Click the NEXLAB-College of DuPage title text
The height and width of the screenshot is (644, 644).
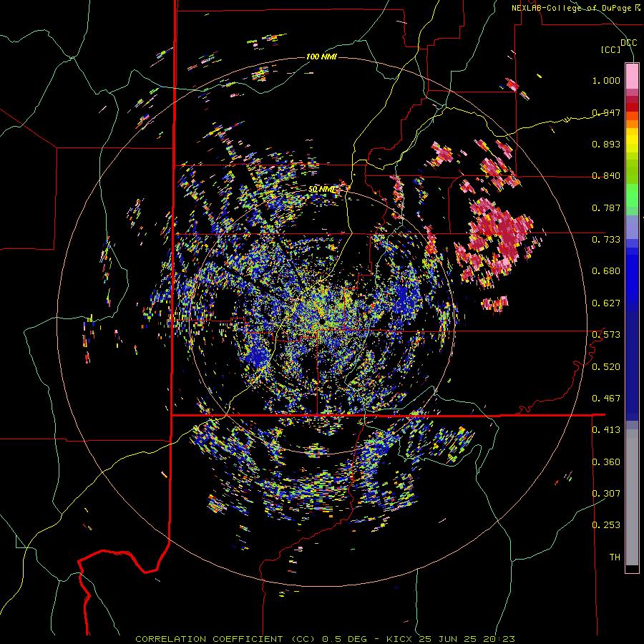pos(575,8)
